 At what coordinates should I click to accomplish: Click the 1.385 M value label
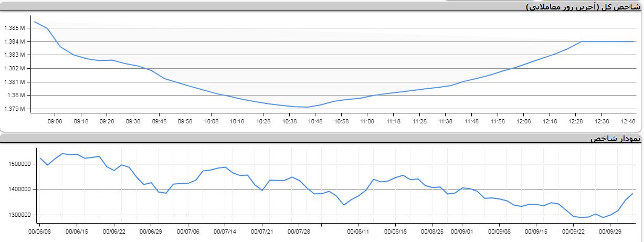14,28
